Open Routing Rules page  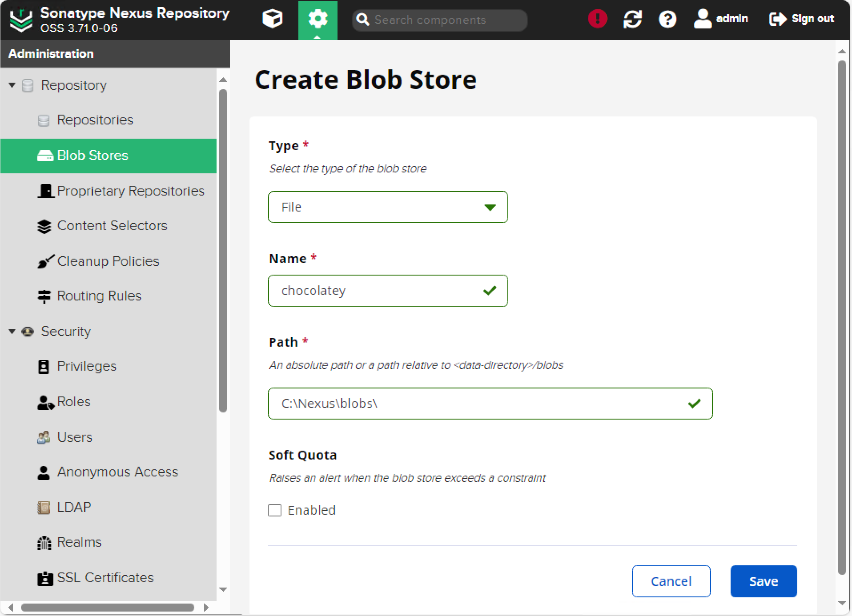click(x=99, y=296)
